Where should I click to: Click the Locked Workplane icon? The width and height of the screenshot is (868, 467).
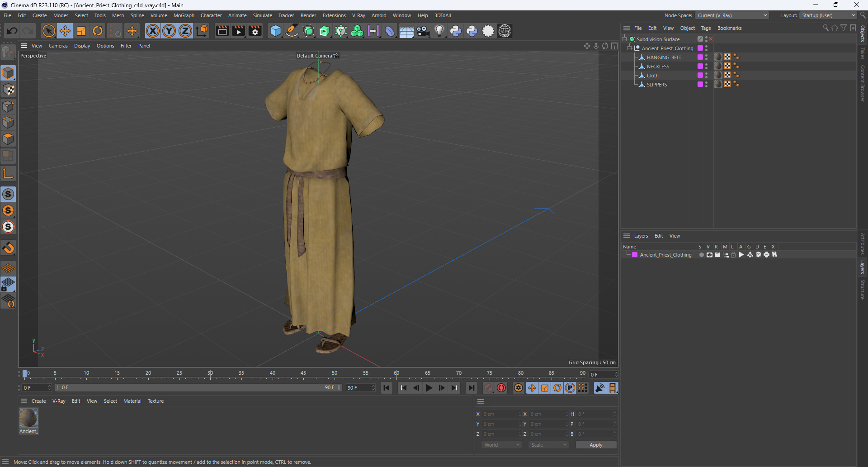tap(8, 284)
